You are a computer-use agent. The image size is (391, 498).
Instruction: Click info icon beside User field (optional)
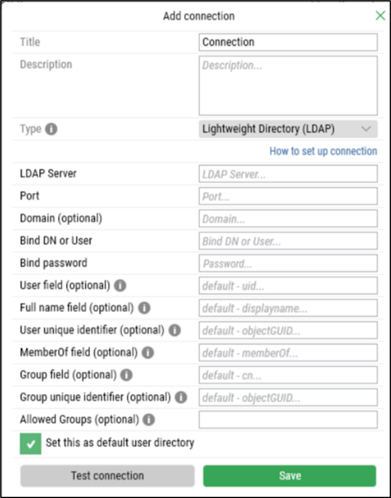120,285
